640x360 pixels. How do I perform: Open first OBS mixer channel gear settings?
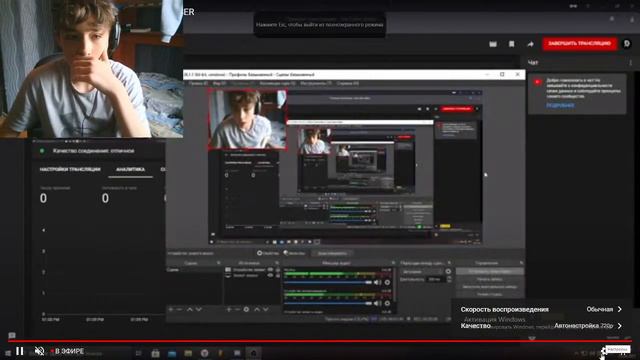click(x=387, y=282)
